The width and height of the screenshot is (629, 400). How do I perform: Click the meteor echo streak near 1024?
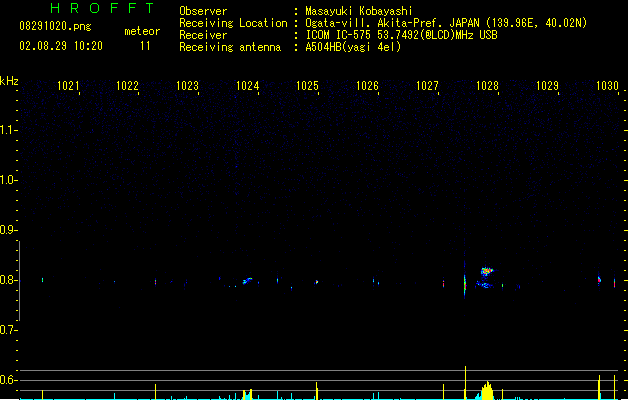click(247, 280)
